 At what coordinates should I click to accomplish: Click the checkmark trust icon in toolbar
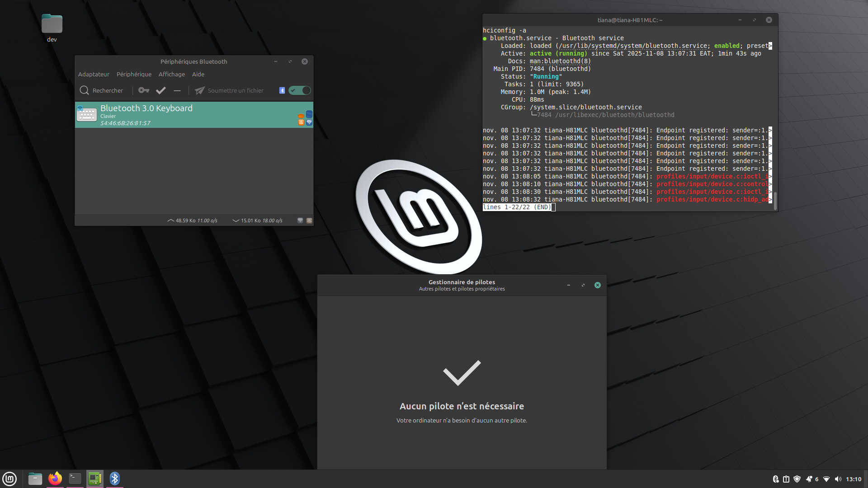[x=161, y=90]
